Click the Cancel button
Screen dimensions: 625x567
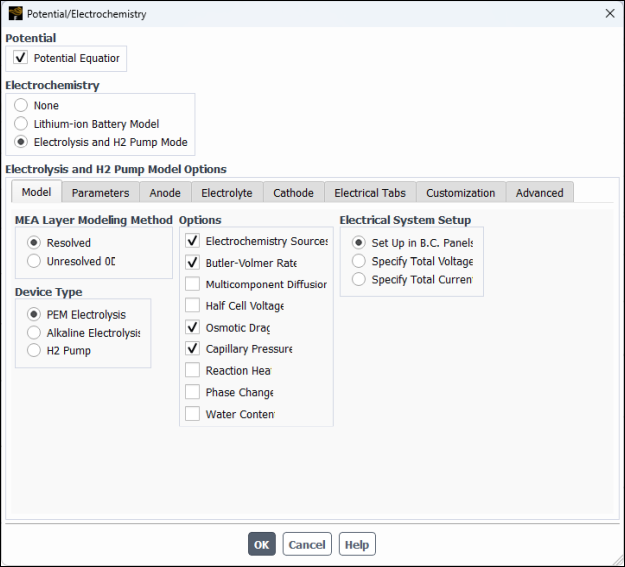coord(307,544)
